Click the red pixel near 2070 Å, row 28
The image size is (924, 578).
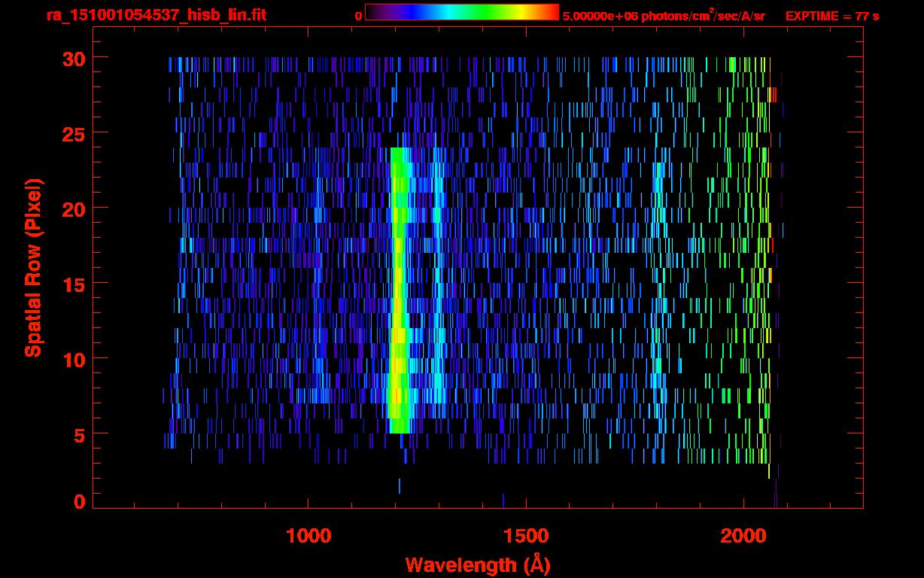pyautogui.click(x=773, y=95)
